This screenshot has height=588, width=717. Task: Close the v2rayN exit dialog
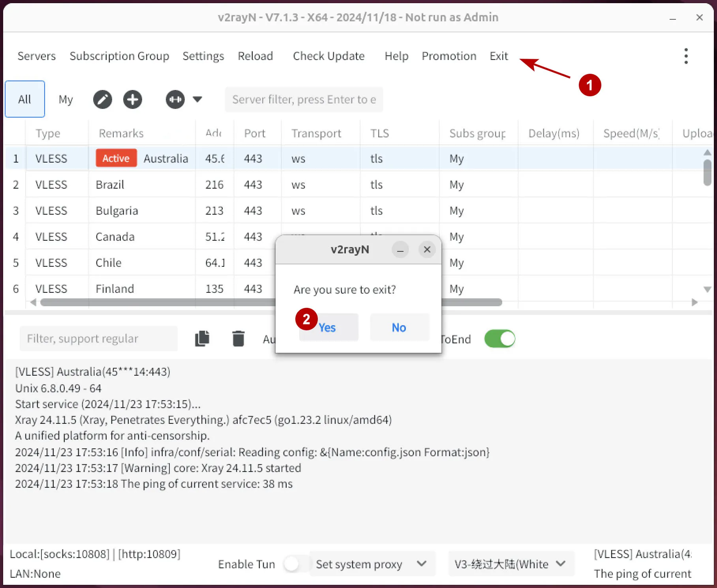coord(427,249)
